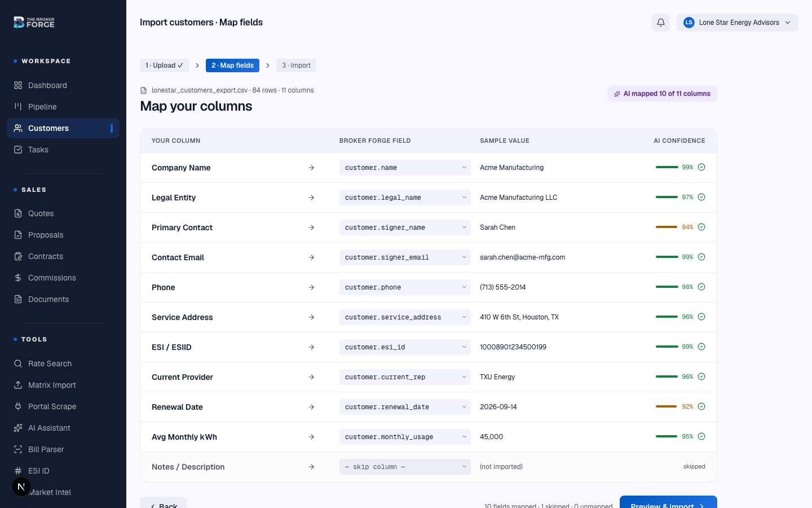The width and height of the screenshot is (812, 508).
Task: Click the Dashboard grid icon
Action: (18, 85)
